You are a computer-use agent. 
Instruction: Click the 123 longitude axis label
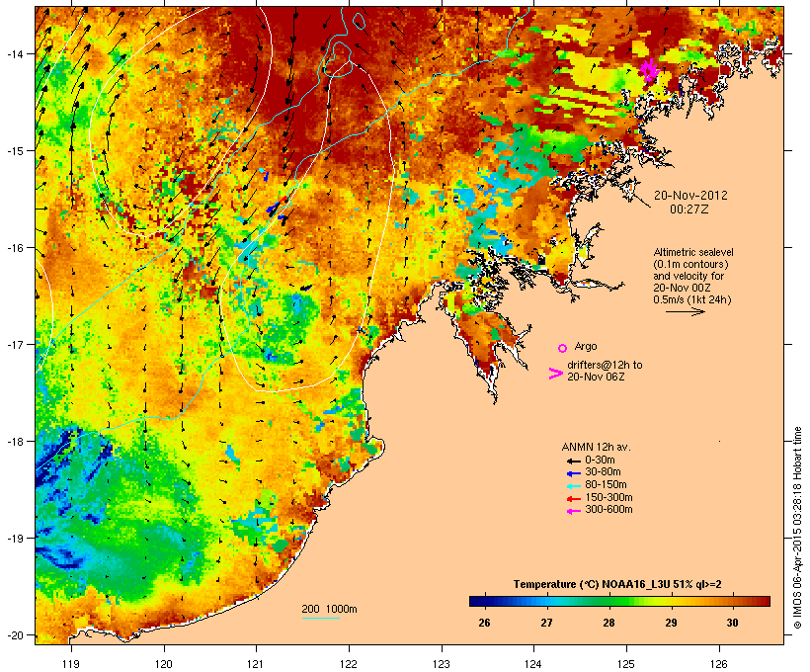(442, 664)
